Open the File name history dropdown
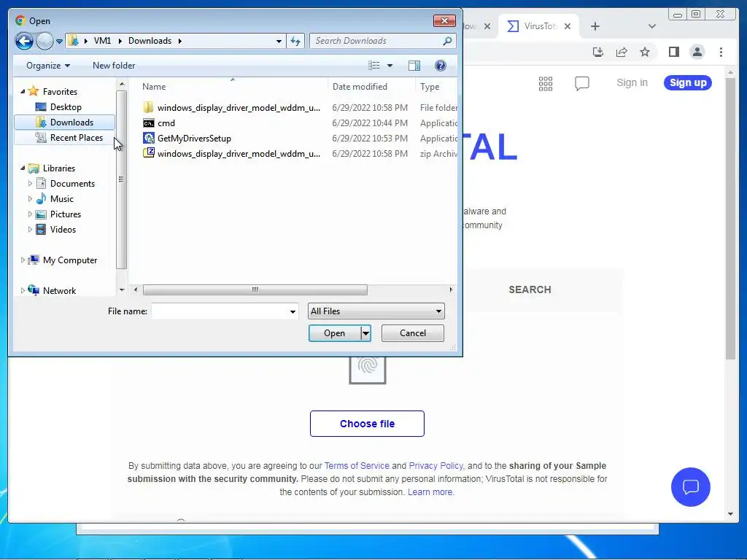This screenshot has height=560, width=747. point(293,311)
